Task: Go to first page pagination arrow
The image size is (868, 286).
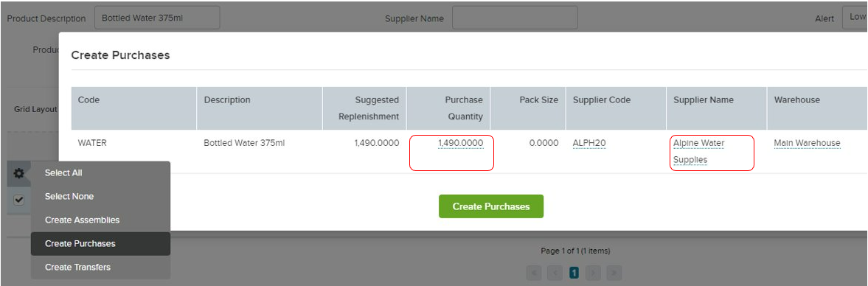Action: pos(534,272)
